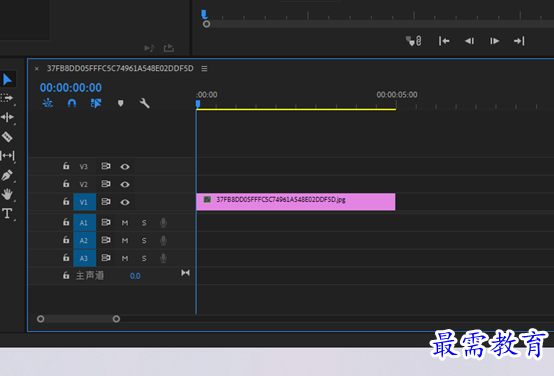The width and height of the screenshot is (554, 376).
Task: Click timeline playhead marker at 00:00
Action: pos(198,104)
